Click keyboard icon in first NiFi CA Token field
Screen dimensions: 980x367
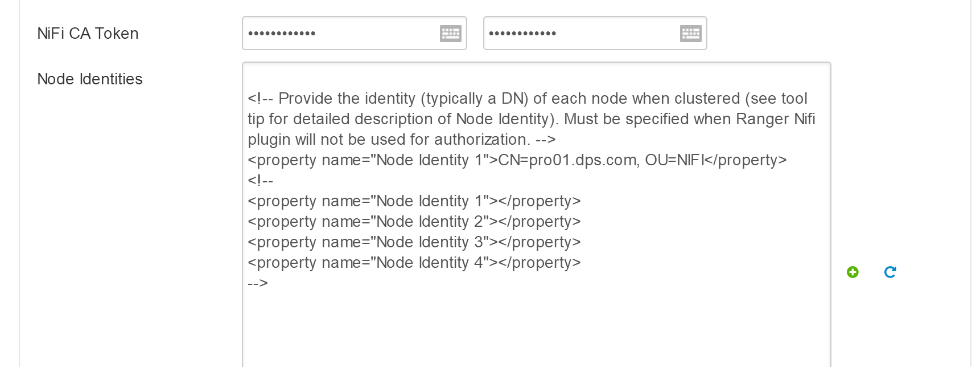pyautogui.click(x=450, y=34)
